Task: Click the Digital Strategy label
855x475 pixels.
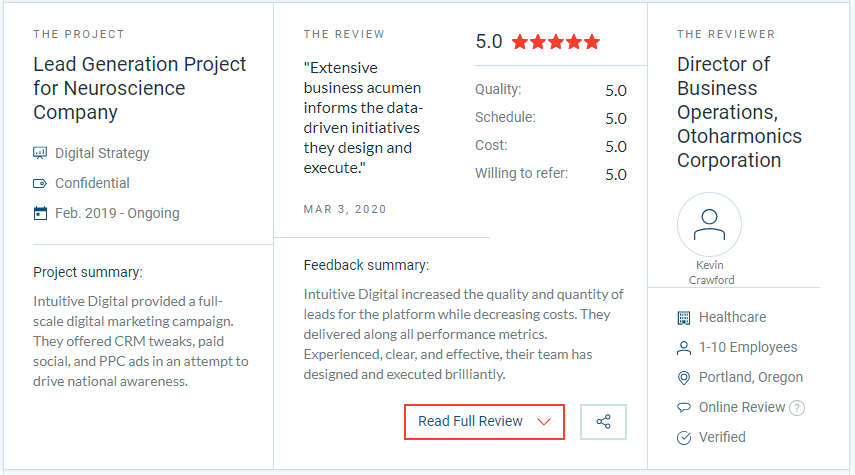Action: pos(102,153)
